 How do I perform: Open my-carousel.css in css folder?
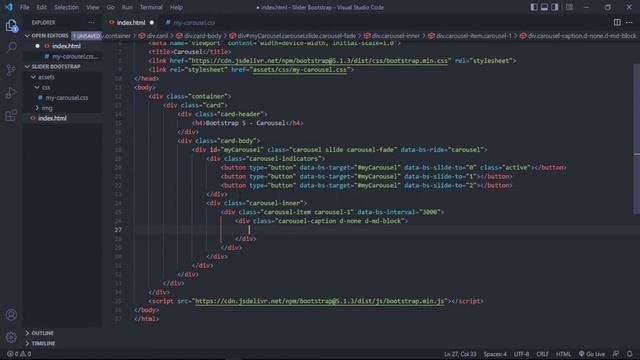point(67,98)
